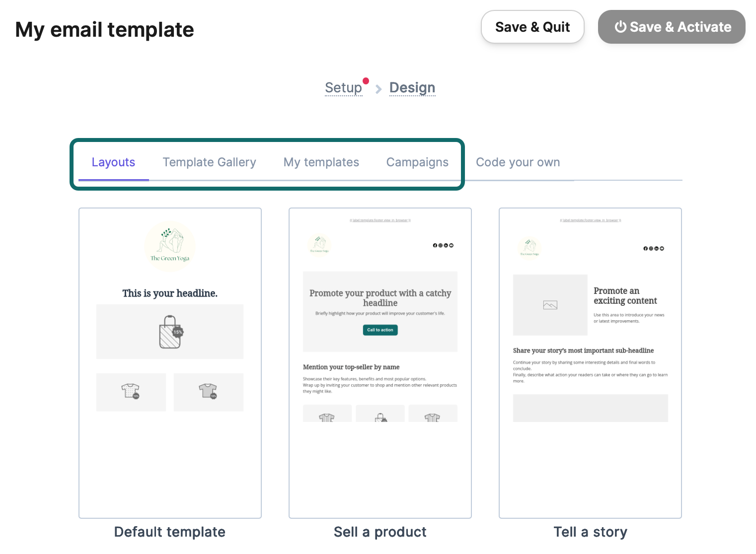Click the image placeholder icon in Tell a story

point(550,305)
